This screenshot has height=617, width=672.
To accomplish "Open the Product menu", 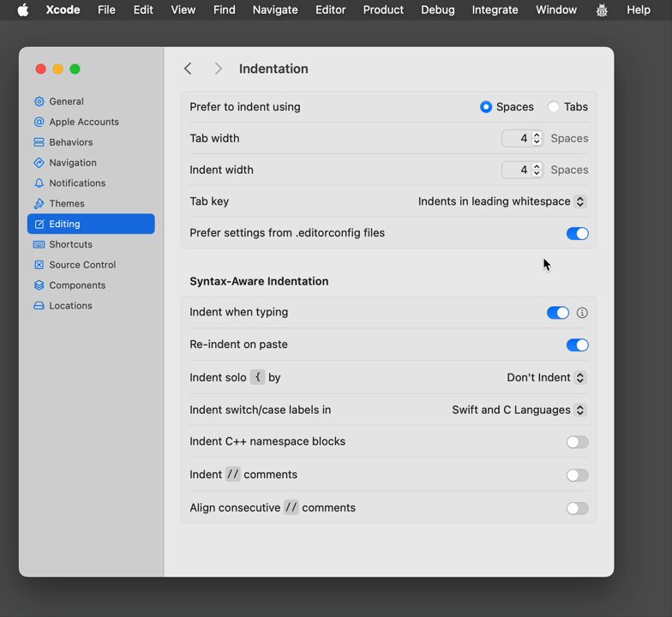I will (x=383, y=9).
